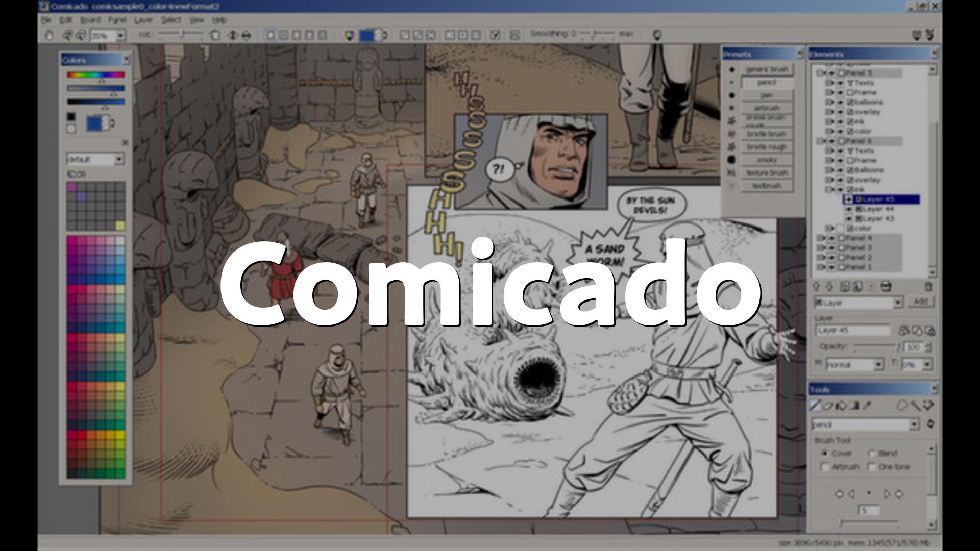Enable the Airbrush checkbox

(824, 467)
